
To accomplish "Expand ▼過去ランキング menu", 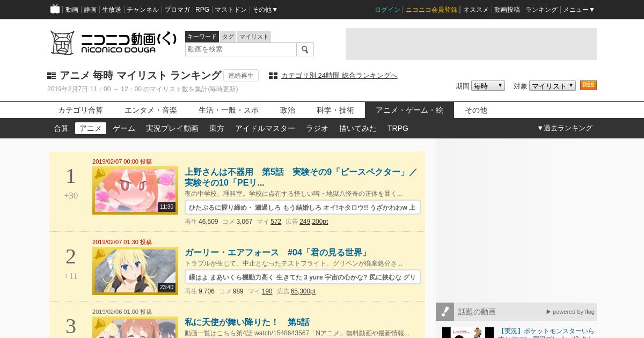I will coord(565,128).
